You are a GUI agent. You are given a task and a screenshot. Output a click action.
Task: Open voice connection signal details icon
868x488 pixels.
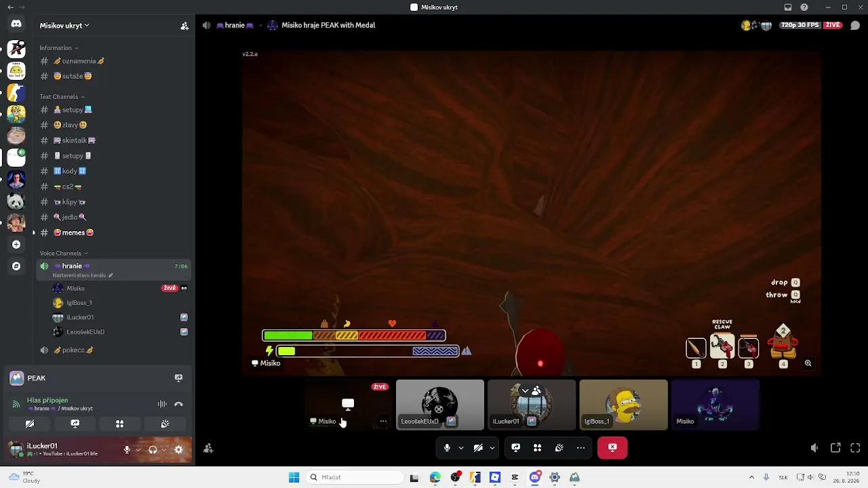point(16,404)
